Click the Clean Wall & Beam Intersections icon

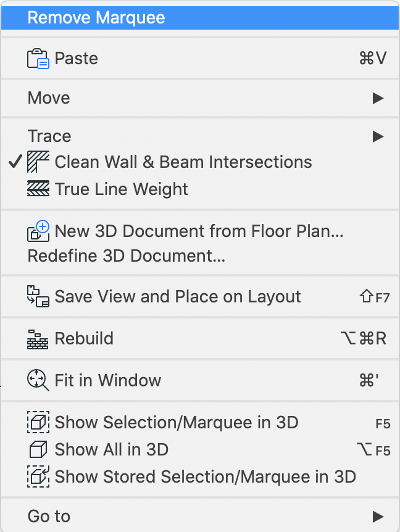38,162
